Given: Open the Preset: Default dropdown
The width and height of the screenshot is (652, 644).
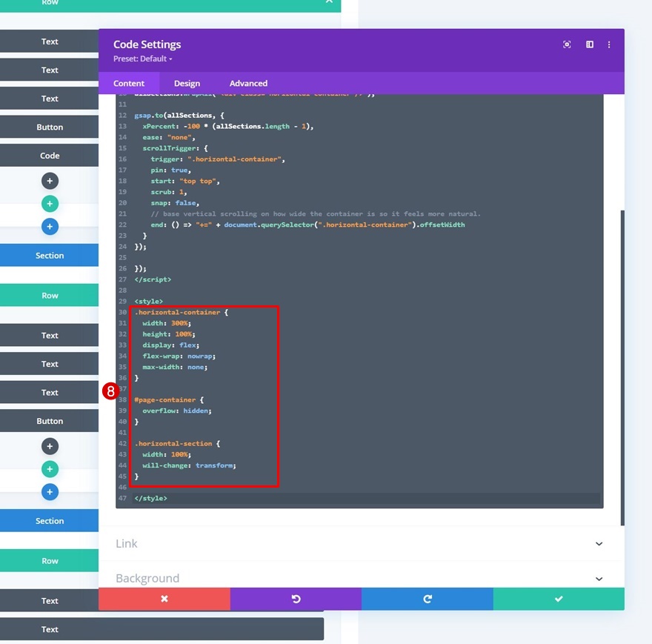Looking at the screenshot, I should point(143,59).
